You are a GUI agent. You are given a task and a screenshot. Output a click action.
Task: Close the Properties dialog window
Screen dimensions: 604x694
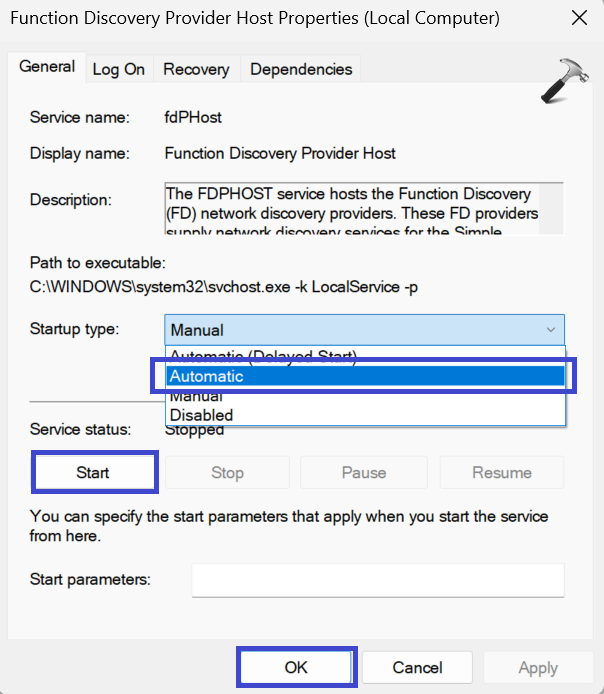578,18
